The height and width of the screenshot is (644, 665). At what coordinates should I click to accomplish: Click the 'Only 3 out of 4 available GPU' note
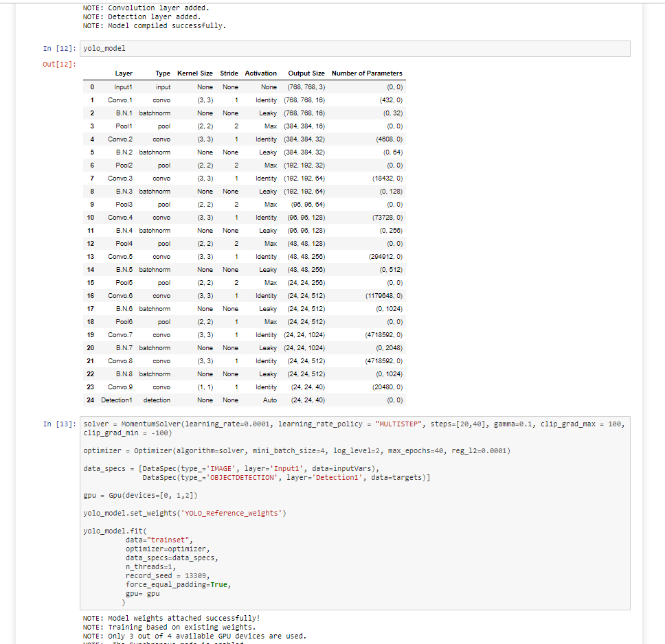coord(194,636)
